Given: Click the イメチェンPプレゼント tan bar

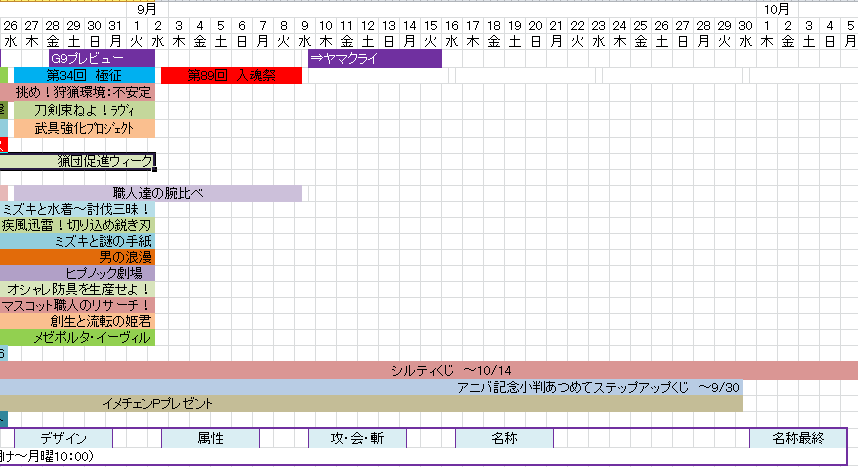Looking at the screenshot, I should [371, 403].
